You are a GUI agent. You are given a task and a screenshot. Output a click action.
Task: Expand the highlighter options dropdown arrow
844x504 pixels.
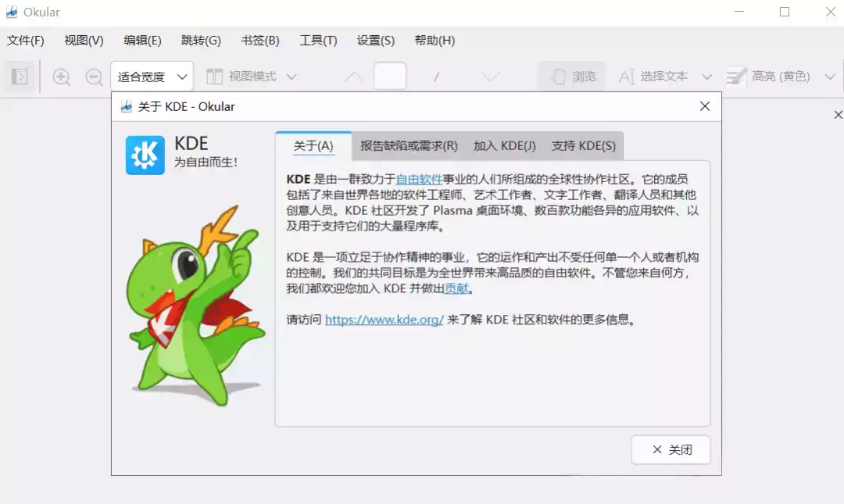[x=830, y=77]
